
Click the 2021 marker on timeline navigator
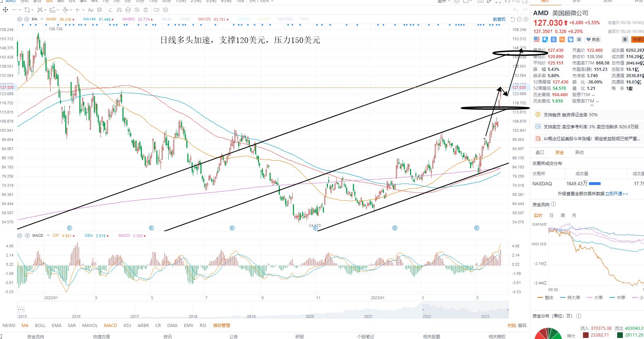click(x=368, y=316)
